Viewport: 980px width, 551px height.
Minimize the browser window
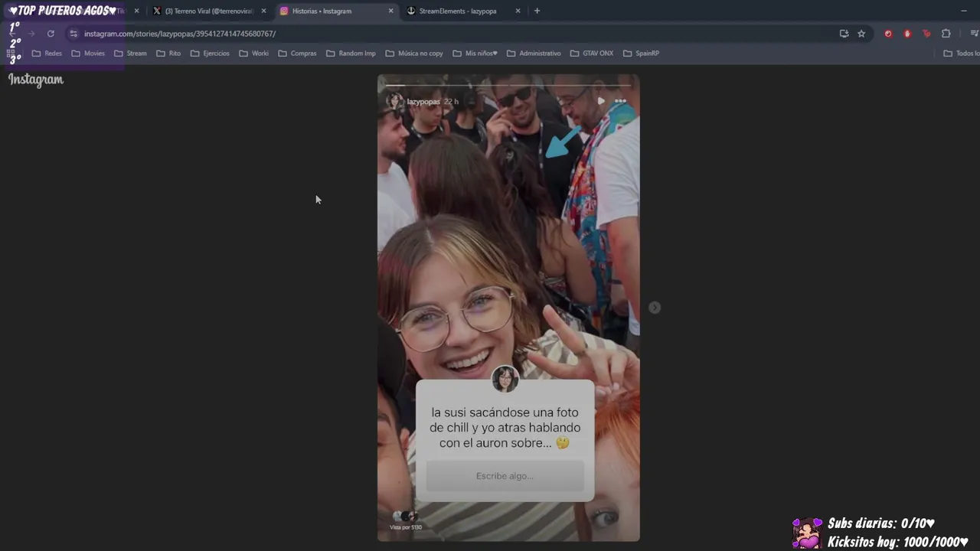[x=963, y=11]
